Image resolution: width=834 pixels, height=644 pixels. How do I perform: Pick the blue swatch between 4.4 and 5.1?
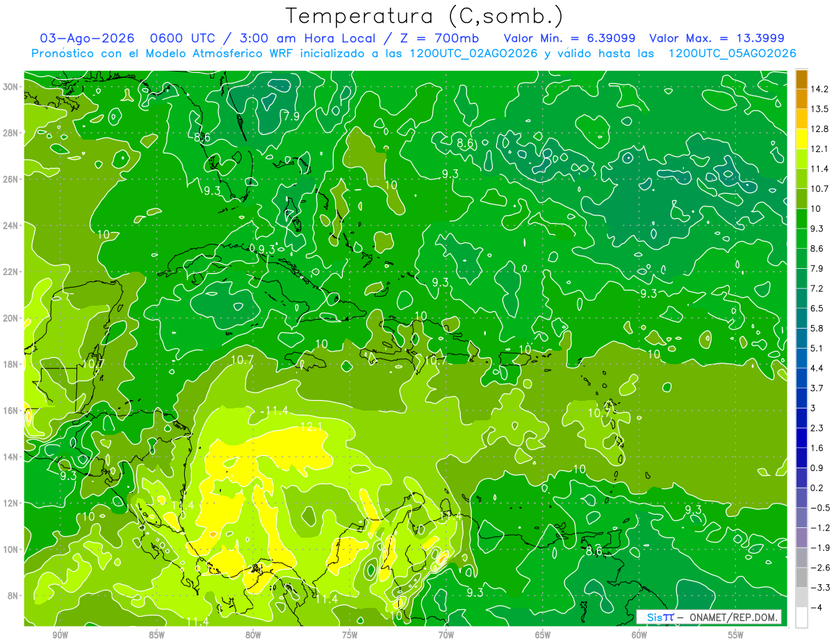tap(801, 358)
